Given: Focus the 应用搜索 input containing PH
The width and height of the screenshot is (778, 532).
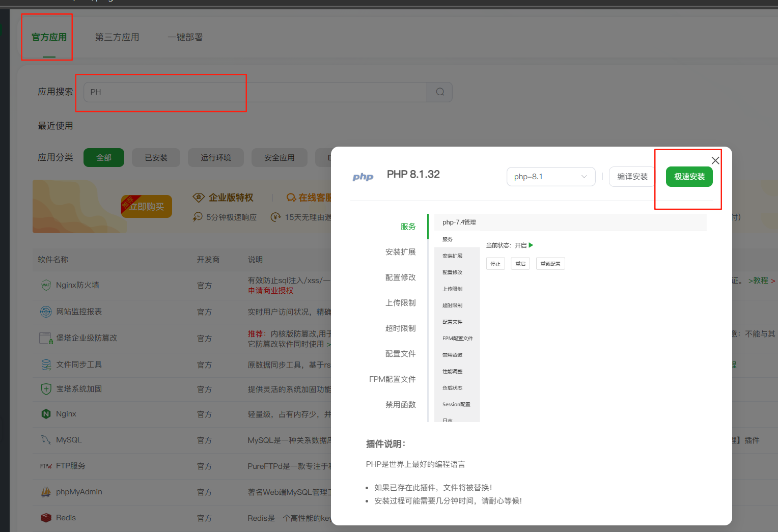Looking at the screenshot, I should tap(255, 92).
